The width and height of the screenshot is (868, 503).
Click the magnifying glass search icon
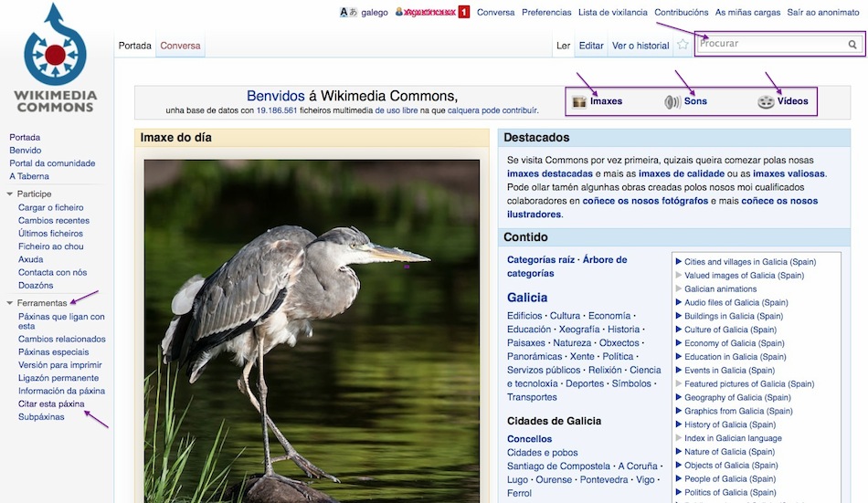[852, 44]
